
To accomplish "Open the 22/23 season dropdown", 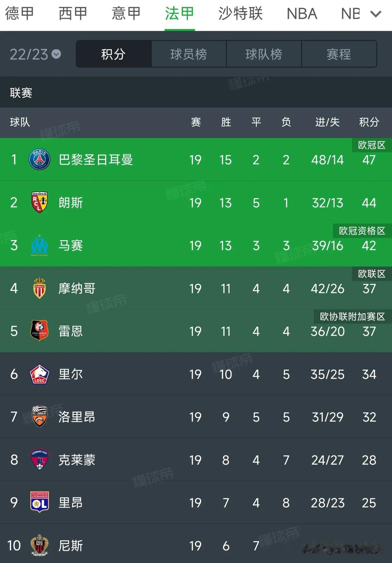I will point(35,55).
